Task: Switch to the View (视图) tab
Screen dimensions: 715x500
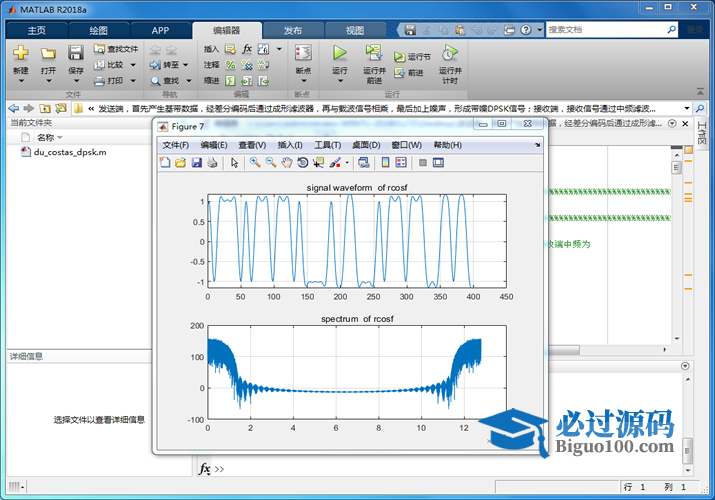Action: (x=355, y=31)
